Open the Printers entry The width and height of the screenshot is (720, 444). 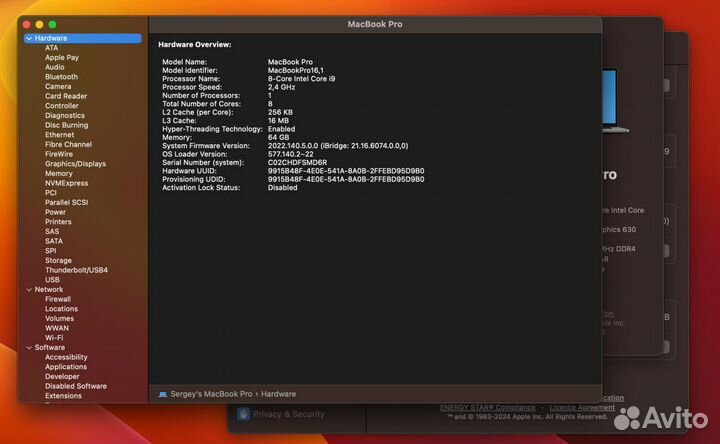click(x=58, y=221)
